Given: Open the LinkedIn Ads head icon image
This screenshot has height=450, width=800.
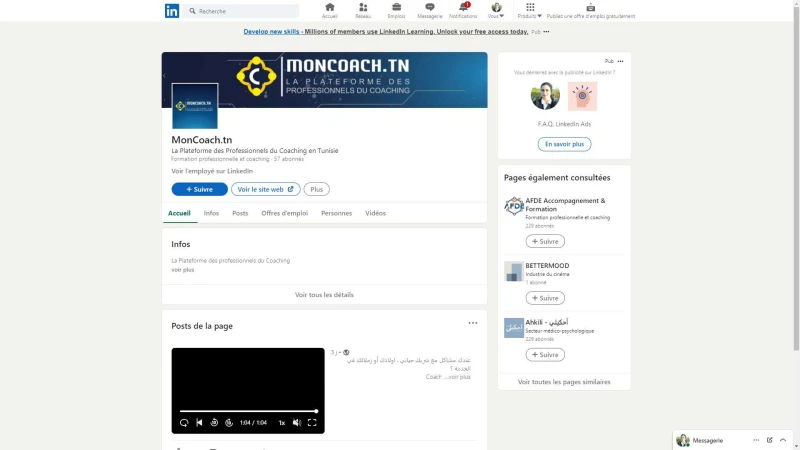Looking at the screenshot, I should (582, 96).
